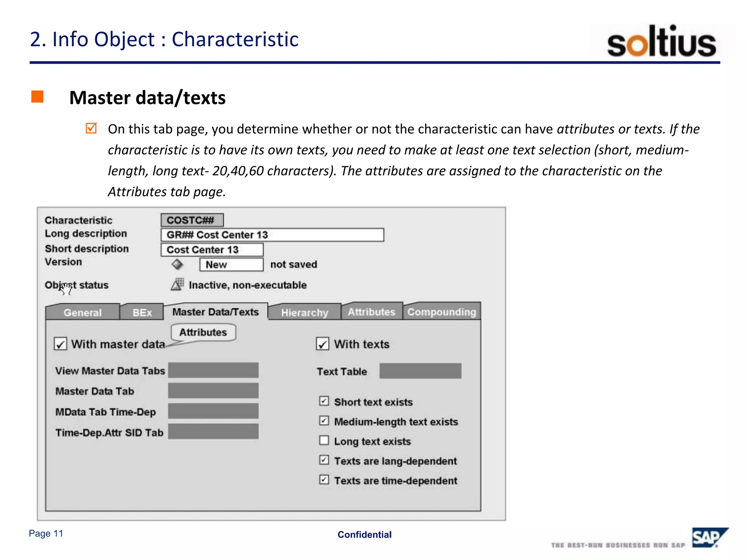Disable Short text exists checkbox
The width and height of the screenshot is (747, 560).
[x=324, y=401]
